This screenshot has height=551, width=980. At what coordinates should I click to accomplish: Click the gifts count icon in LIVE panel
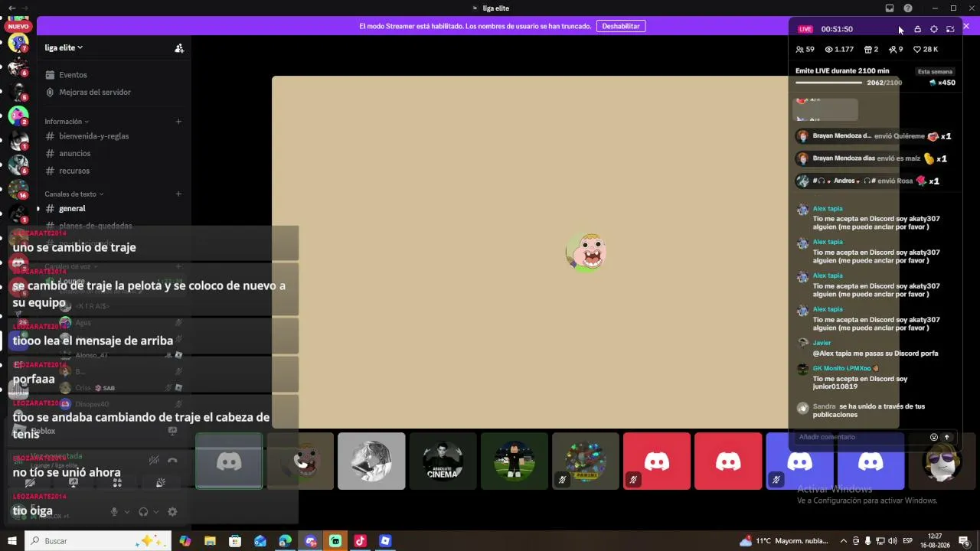[871, 49]
